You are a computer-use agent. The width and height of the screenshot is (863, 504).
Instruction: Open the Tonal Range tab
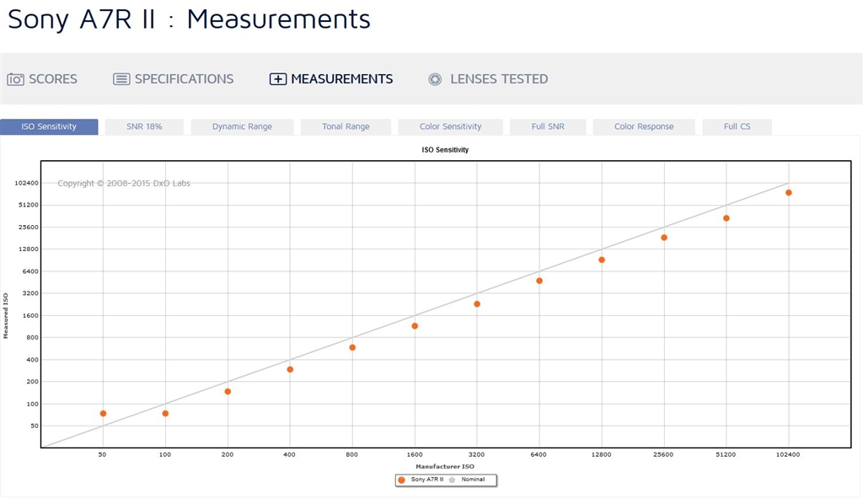click(346, 126)
